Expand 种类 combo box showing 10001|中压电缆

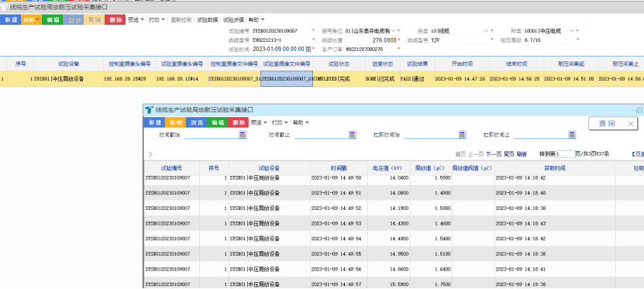[x=571, y=31]
